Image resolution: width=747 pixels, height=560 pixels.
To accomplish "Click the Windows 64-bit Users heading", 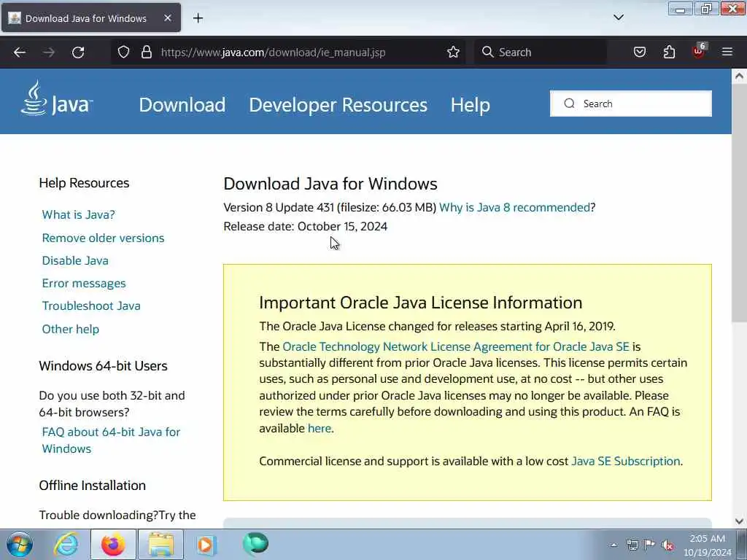I will coord(103,366).
